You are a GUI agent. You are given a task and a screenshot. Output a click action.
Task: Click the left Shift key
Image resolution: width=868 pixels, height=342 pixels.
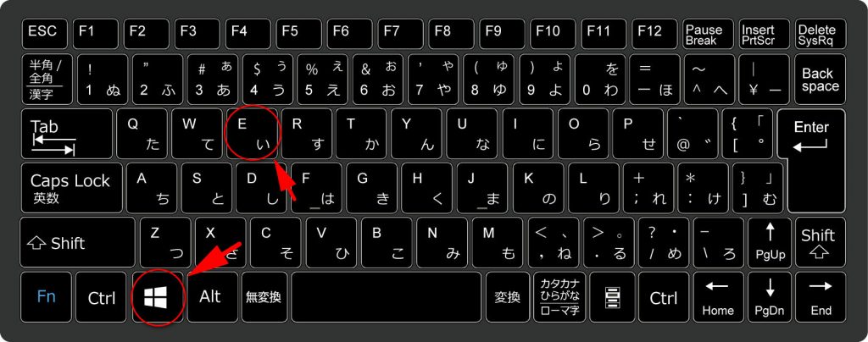click(77, 242)
